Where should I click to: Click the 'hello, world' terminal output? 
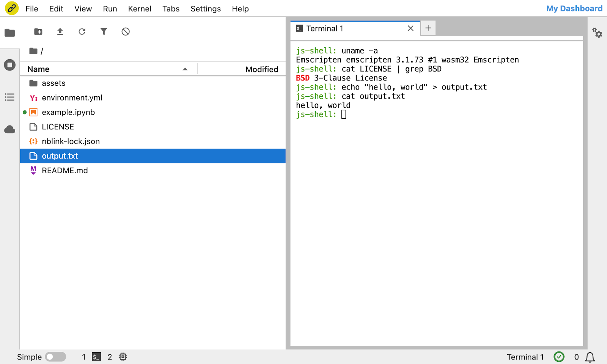[323, 105]
